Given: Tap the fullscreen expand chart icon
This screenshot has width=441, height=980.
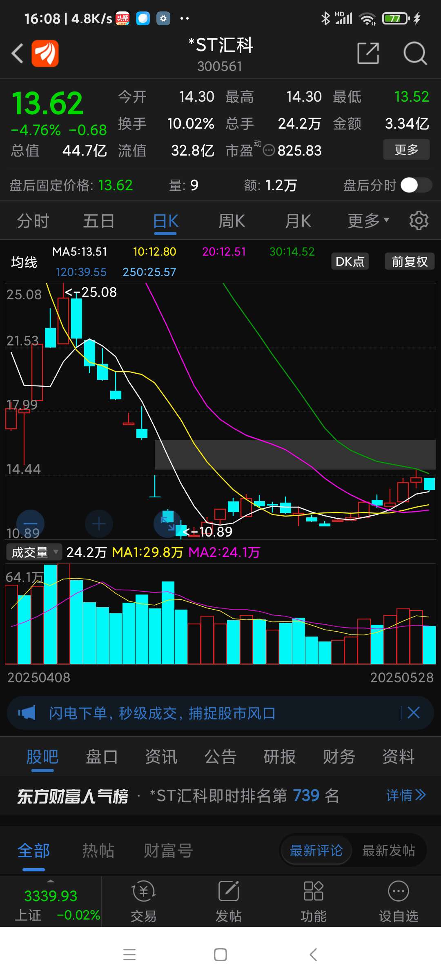Looking at the screenshot, I should [x=167, y=523].
